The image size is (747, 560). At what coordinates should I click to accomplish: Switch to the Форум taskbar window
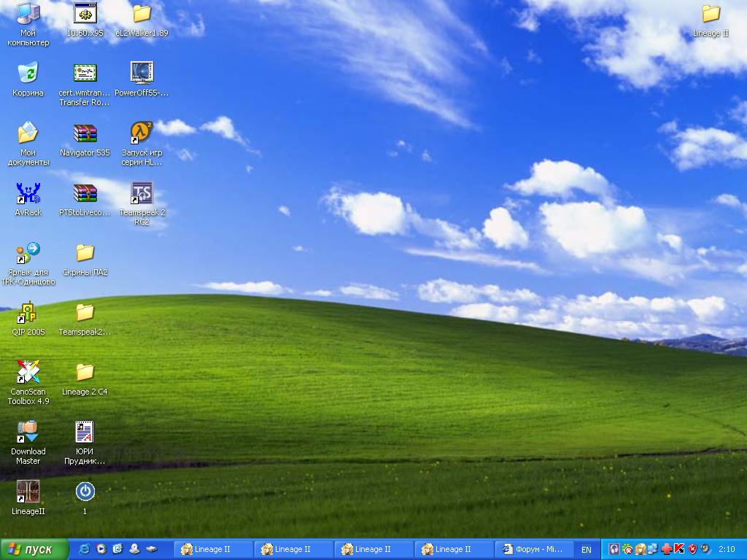coord(533,549)
